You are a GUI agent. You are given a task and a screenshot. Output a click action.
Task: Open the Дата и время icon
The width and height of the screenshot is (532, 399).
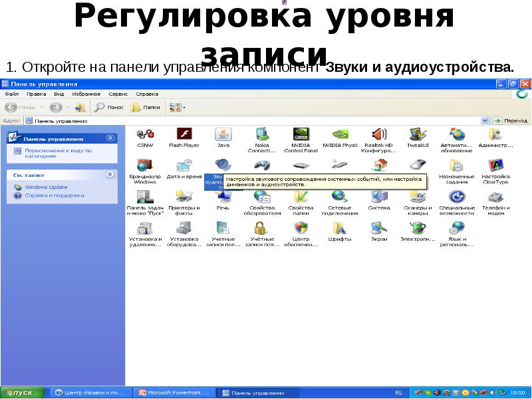[184, 169]
